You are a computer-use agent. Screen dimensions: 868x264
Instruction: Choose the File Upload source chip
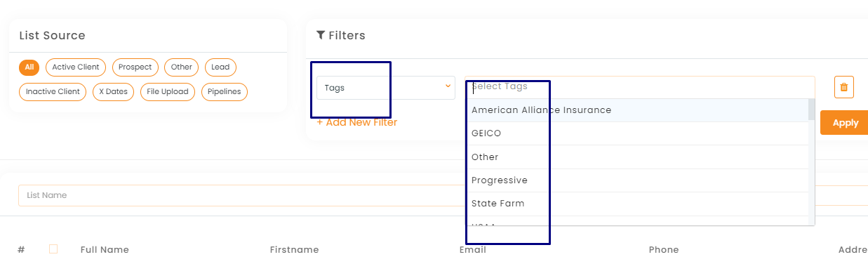click(x=168, y=92)
